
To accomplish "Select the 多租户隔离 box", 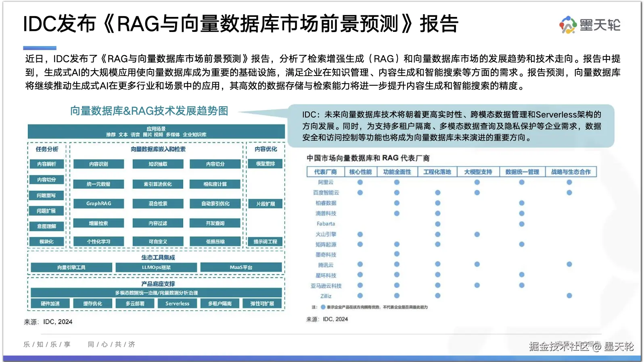I will 220,303.
